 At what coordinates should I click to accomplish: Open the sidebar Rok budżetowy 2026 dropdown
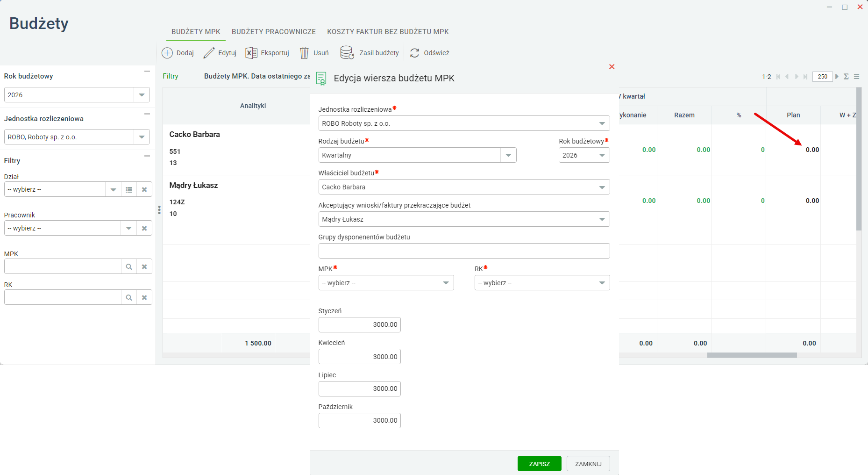pos(142,95)
